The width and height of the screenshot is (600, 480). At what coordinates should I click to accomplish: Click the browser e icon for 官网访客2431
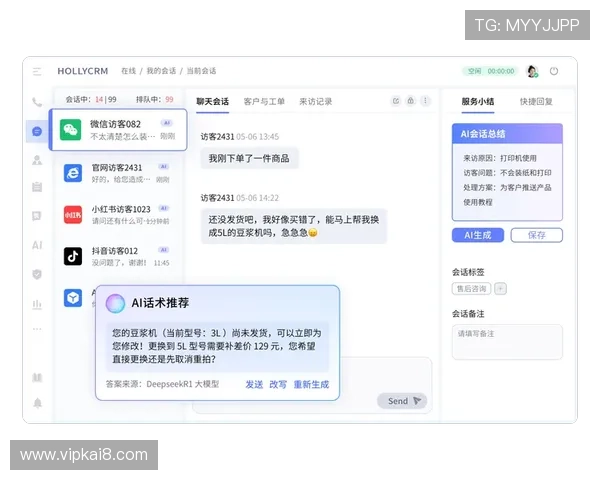pos(73,173)
